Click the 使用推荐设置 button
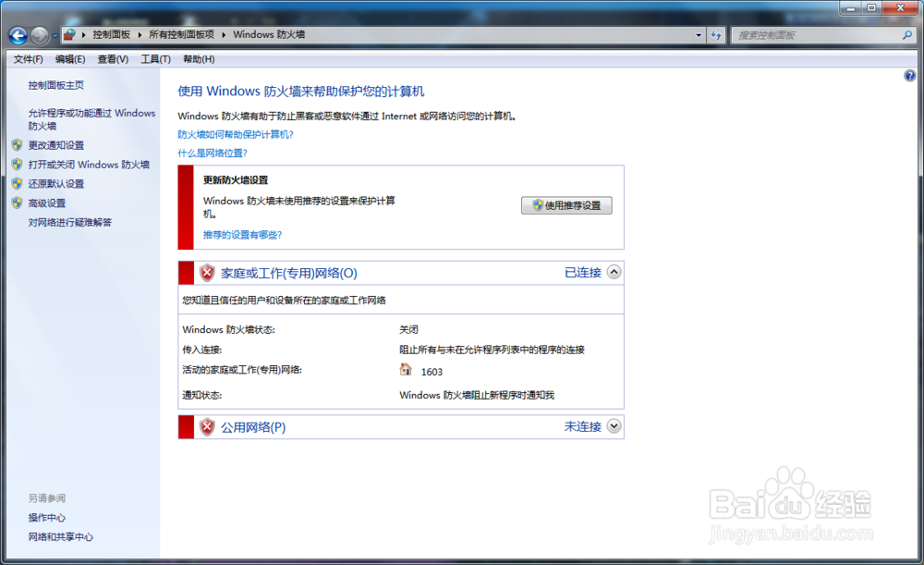The height and width of the screenshot is (565, 924). [x=567, y=205]
